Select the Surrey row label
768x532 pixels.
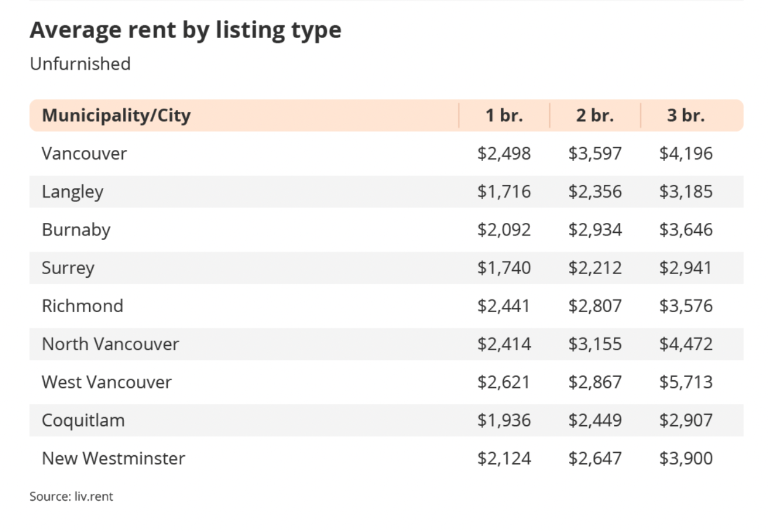coord(68,268)
